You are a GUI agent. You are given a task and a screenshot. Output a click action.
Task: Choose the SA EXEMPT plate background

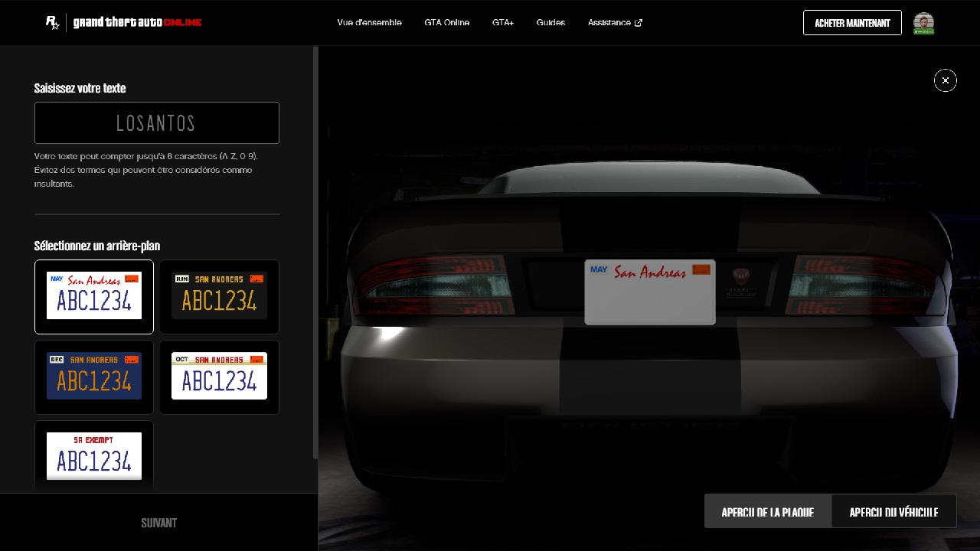pos(94,456)
